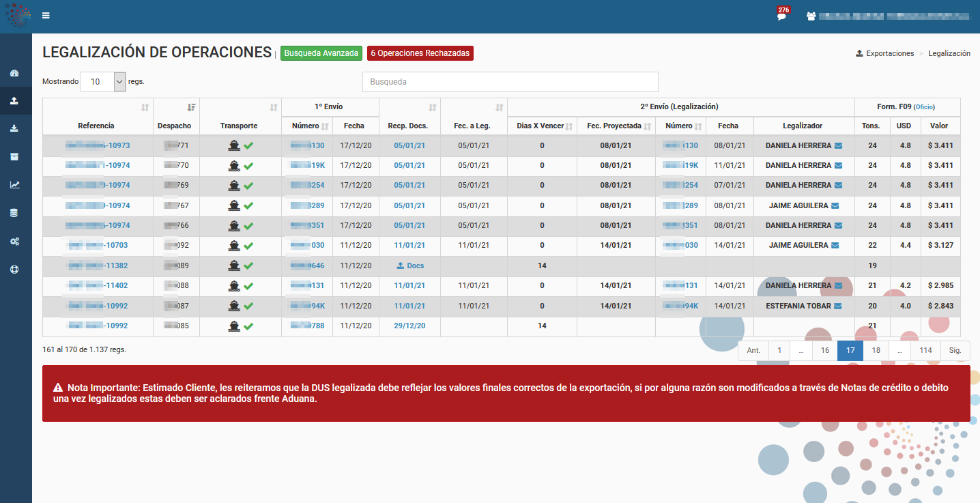Click Valor $ 2.843 cell

(x=940, y=306)
